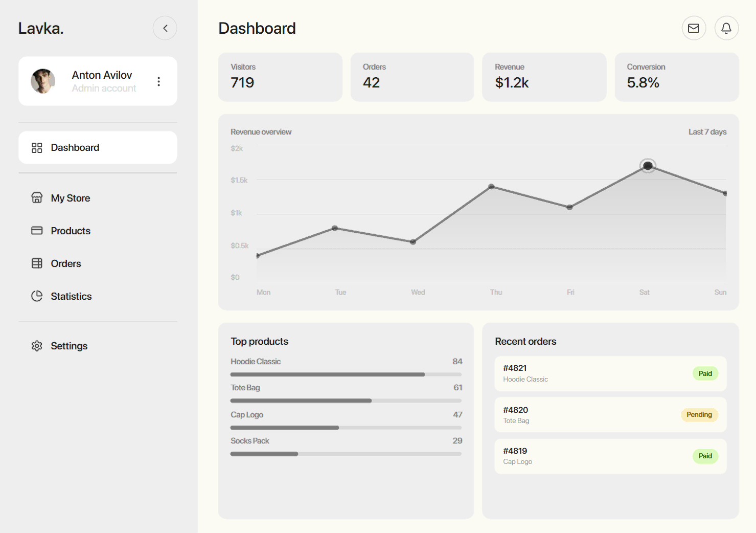Click the Paid badge on order #4819
The height and width of the screenshot is (533, 756).
705,456
